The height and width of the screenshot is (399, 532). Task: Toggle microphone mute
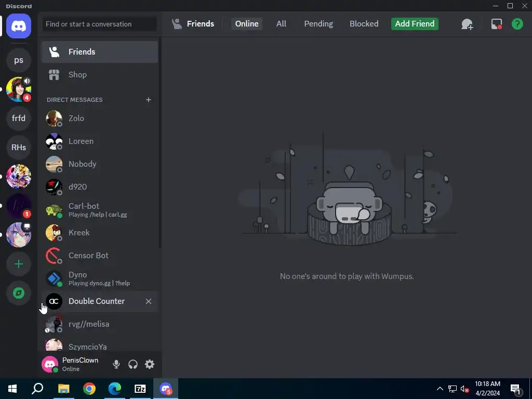[116, 364]
